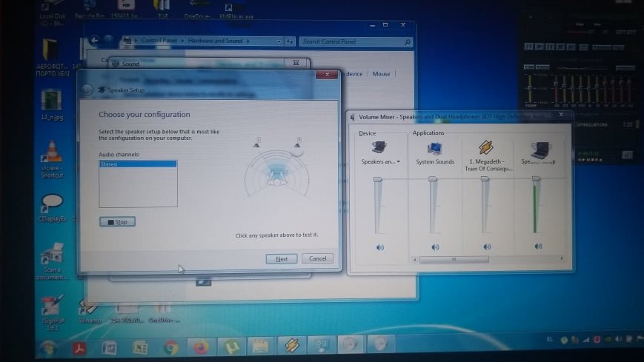This screenshot has height=362, width=644.
Task: Open the Start menu
Action: [x=48, y=348]
